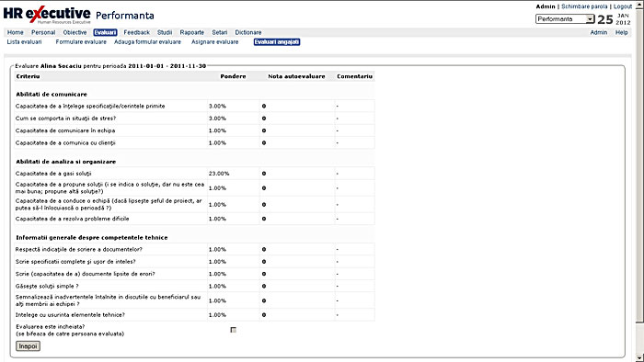The height and width of the screenshot is (362, 644).
Task: Click 'Respecta indicatiile de scriere a documentelor?' row
Action: point(194,249)
